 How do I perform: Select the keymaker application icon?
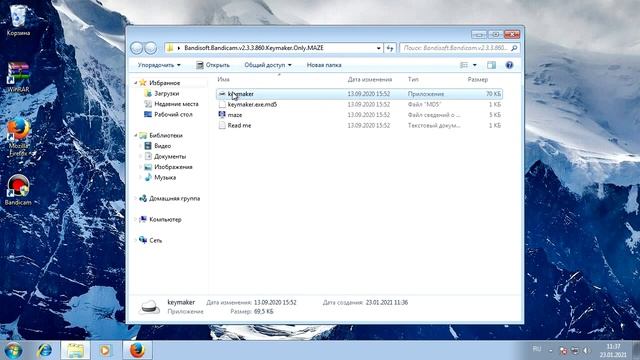point(222,94)
